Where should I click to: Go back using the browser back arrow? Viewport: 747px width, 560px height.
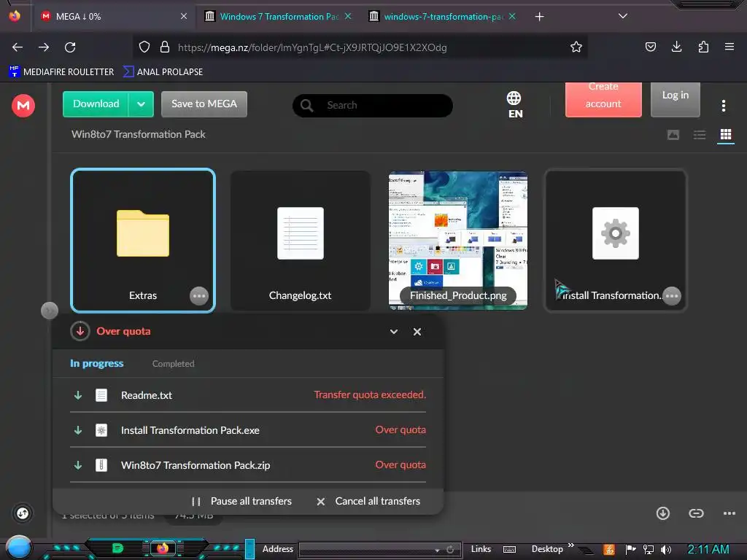18,47
